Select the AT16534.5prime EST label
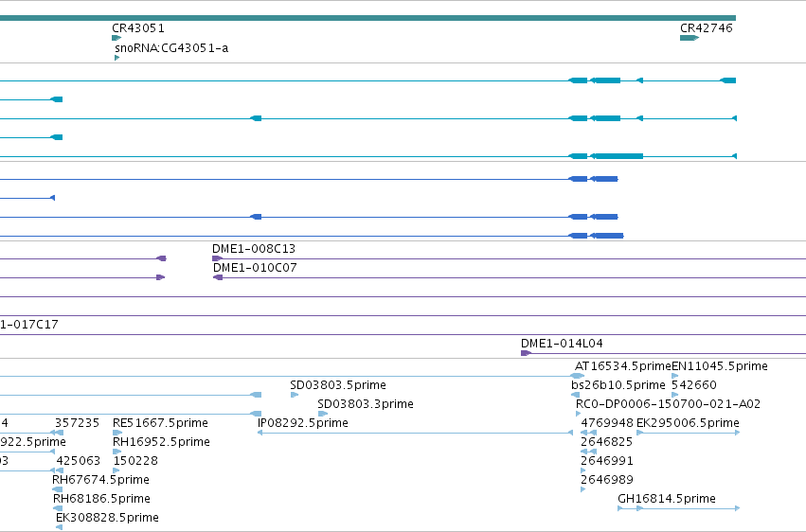The image size is (806, 532). pos(623,366)
